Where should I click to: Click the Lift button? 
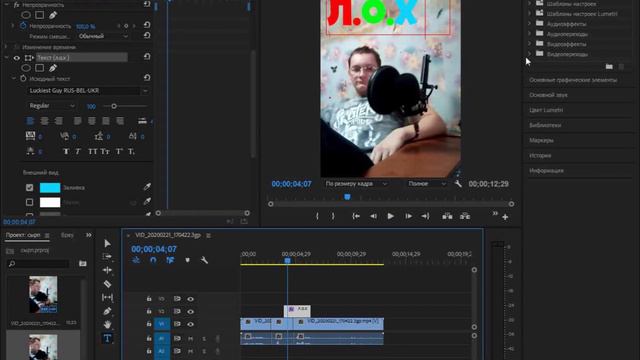click(x=447, y=216)
